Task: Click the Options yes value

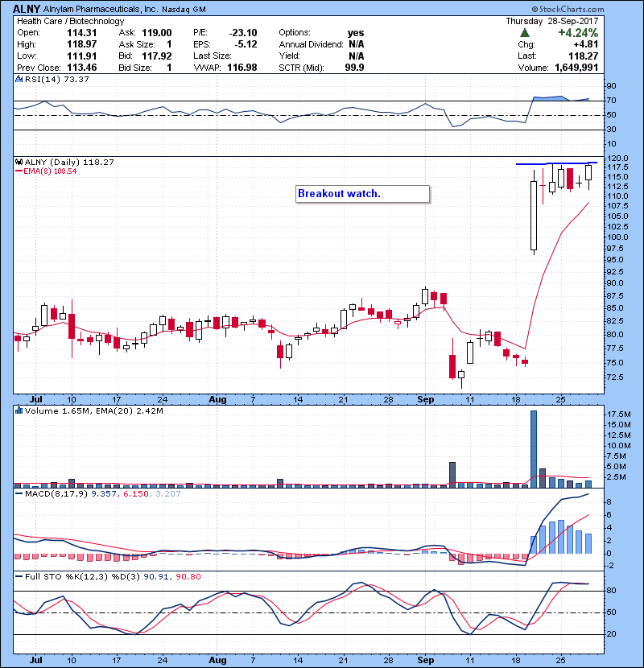Action: [x=355, y=32]
